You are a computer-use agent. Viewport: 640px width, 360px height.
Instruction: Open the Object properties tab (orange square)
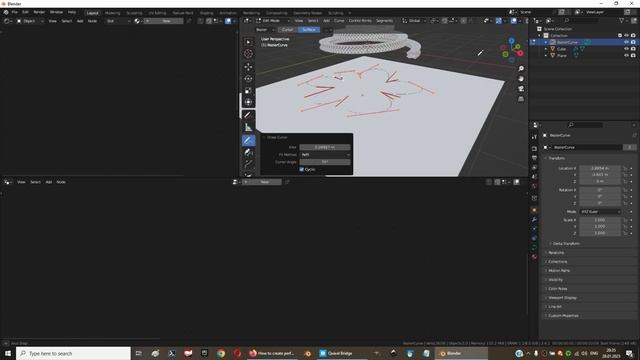534,210
